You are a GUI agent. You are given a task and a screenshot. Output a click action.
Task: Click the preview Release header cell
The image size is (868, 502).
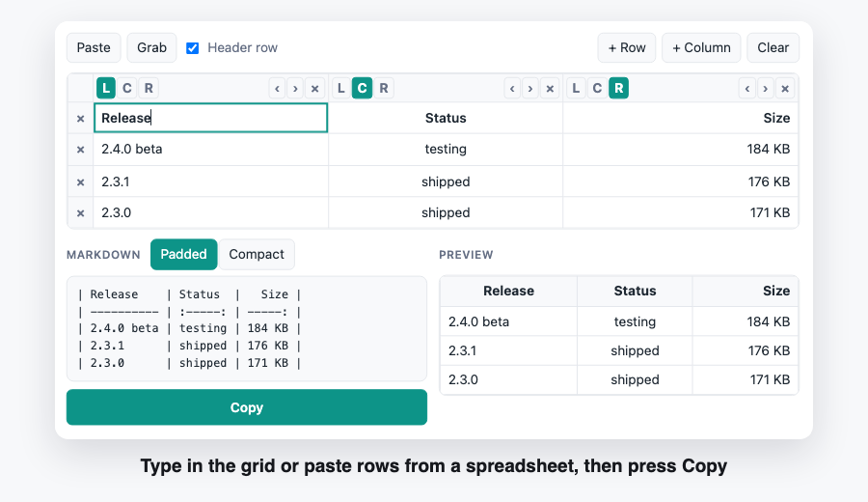[508, 291]
